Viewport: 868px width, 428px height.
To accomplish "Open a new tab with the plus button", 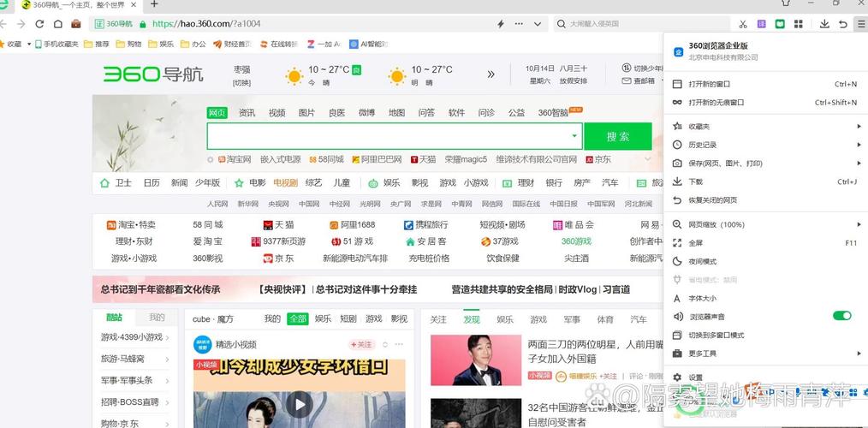I will click(x=154, y=4).
